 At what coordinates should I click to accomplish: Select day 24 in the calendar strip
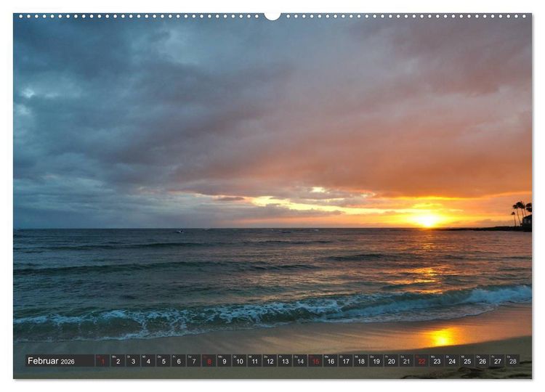(x=452, y=361)
